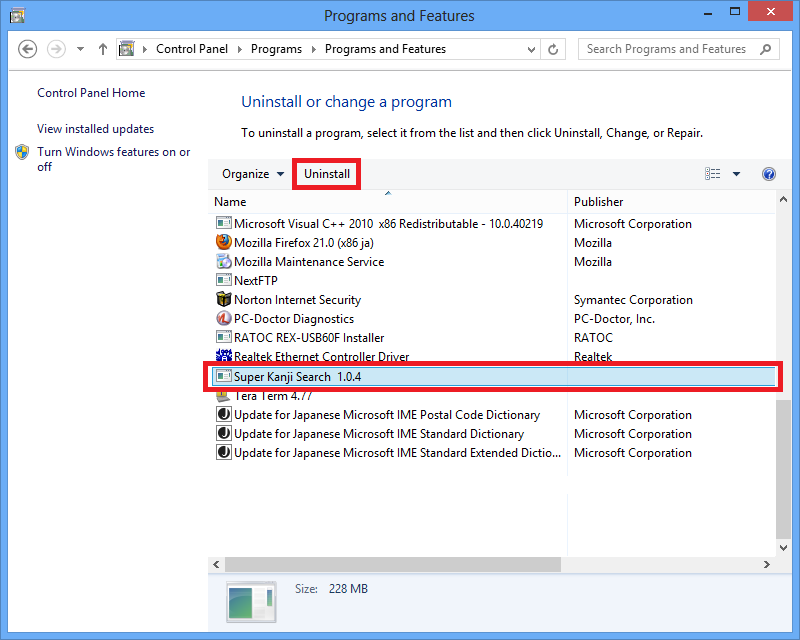Image resolution: width=800 pixels, height=640 pixels.
Task: Click the Mozilla Firefox icon in list
Action: [224, 243]
